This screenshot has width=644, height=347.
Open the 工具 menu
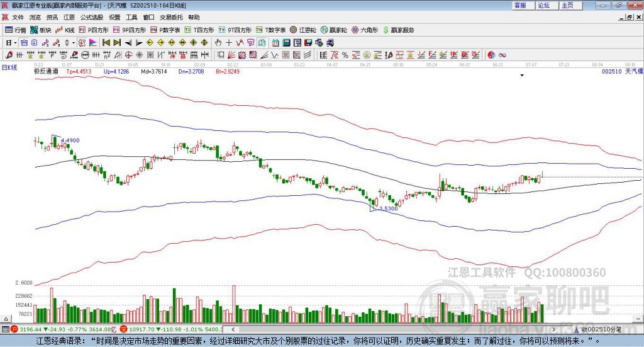click(x=131, y=17)
